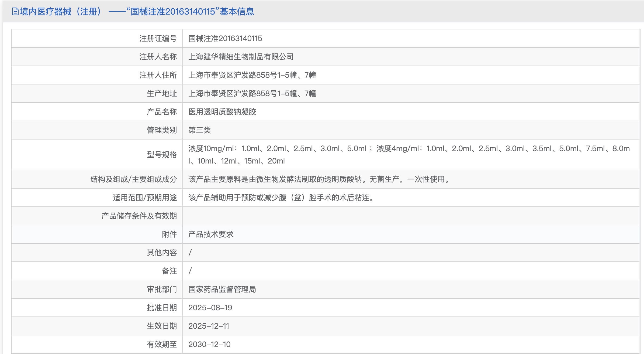Image resolution: width=644 pixels, height=354 pixels.
Task: Click effective date 2025-12-11
Action: click(209, 326)
